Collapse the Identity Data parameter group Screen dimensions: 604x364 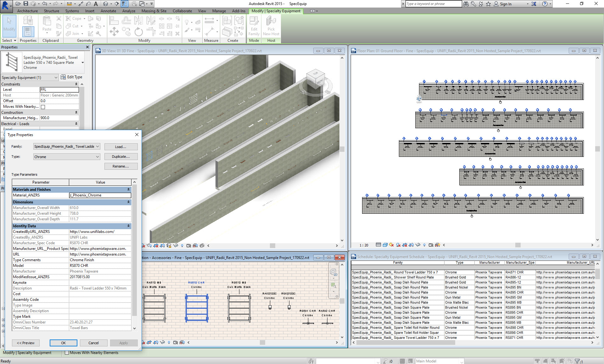128,226
